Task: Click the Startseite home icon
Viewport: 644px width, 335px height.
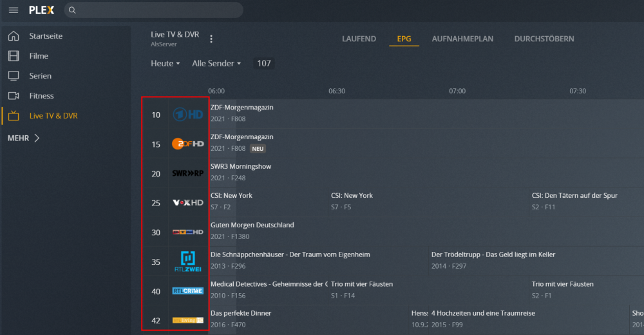Action: coord(14,36)
